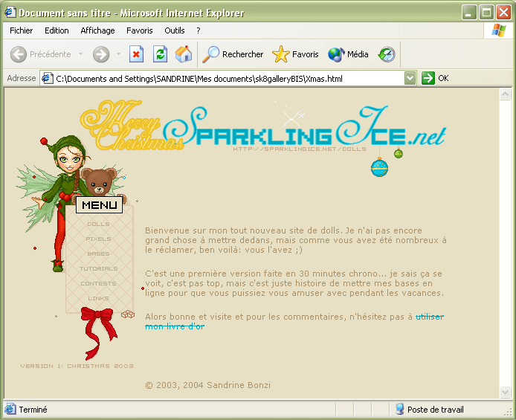Open the Outils menu

[x=175, y=30]
